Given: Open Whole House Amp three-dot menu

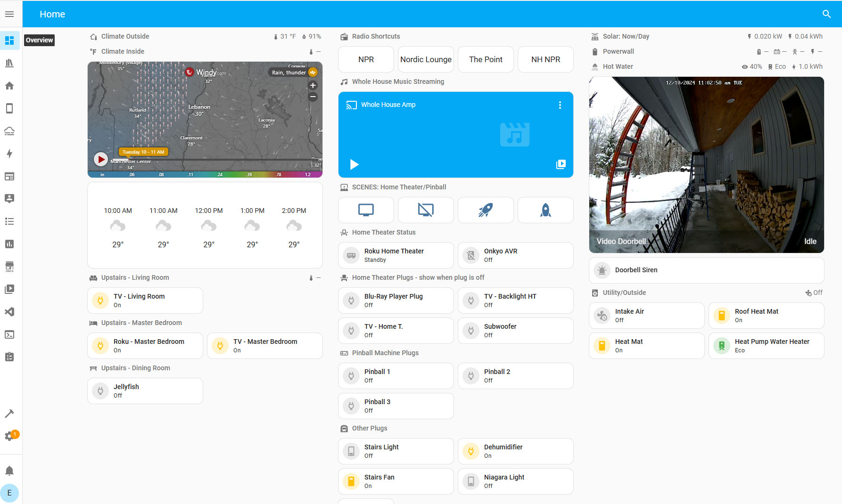Looking at the screenshot, I should click(x=560, y=105).
